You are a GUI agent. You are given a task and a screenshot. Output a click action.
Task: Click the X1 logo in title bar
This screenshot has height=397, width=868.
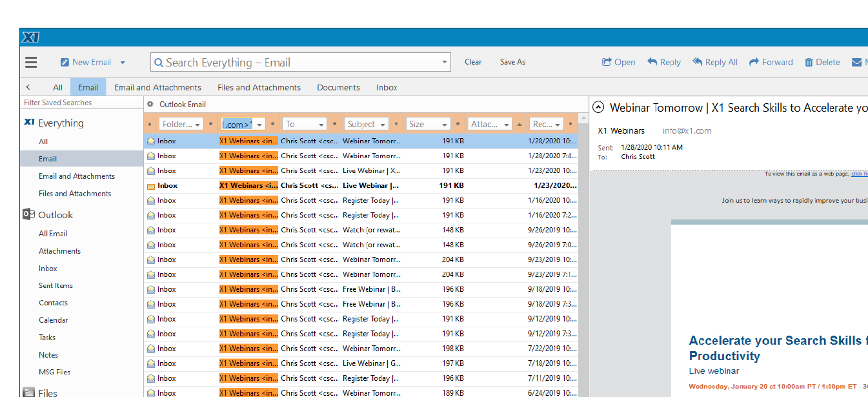[31, 37]
